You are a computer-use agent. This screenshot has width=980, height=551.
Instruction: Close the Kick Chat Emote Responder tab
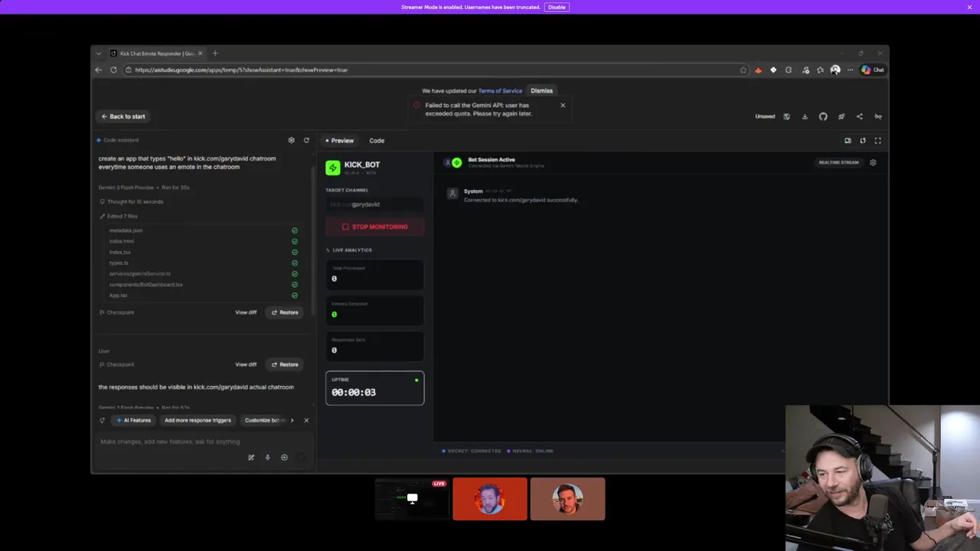pos(201,54)
